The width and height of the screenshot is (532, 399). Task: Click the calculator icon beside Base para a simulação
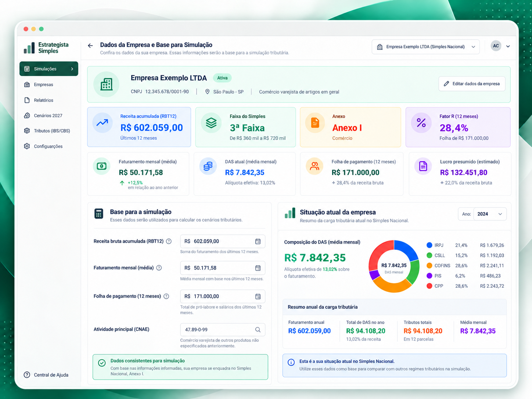click(99, 214)
